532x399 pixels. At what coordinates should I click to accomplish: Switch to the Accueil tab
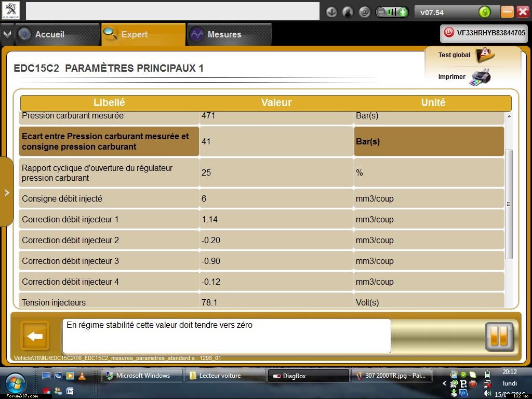49,34
